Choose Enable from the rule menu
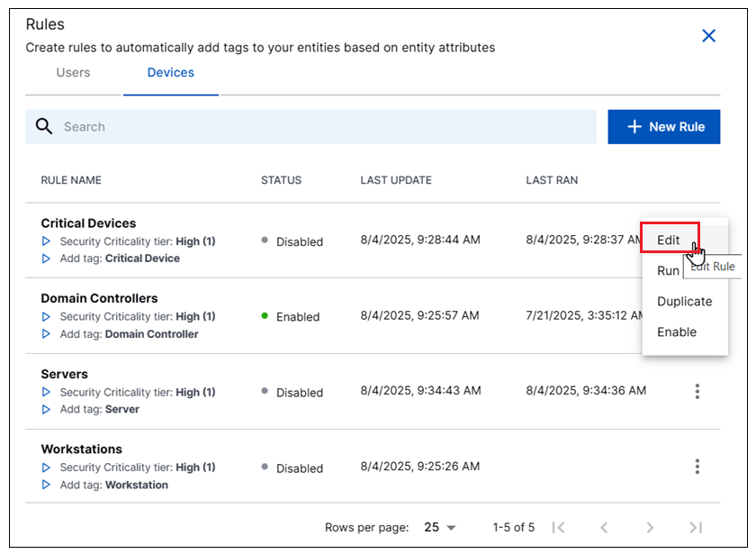Screen dimensions: 756x554 677,332
